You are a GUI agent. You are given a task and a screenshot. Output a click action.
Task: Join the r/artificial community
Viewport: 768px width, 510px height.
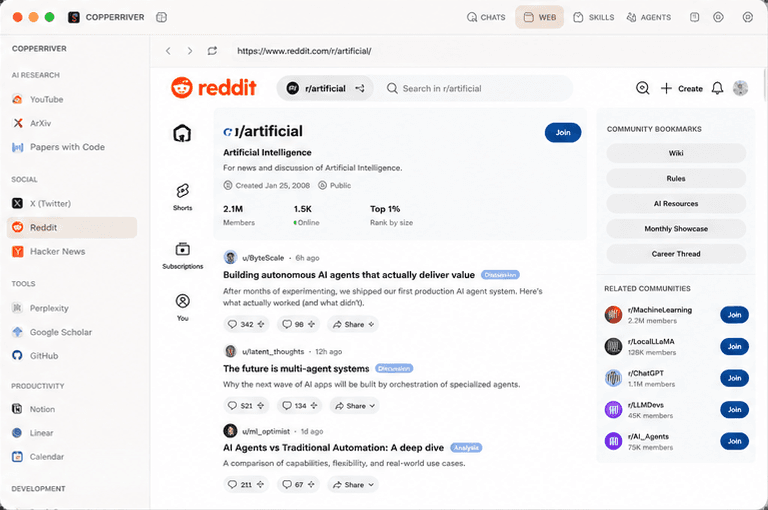point(563,133)
